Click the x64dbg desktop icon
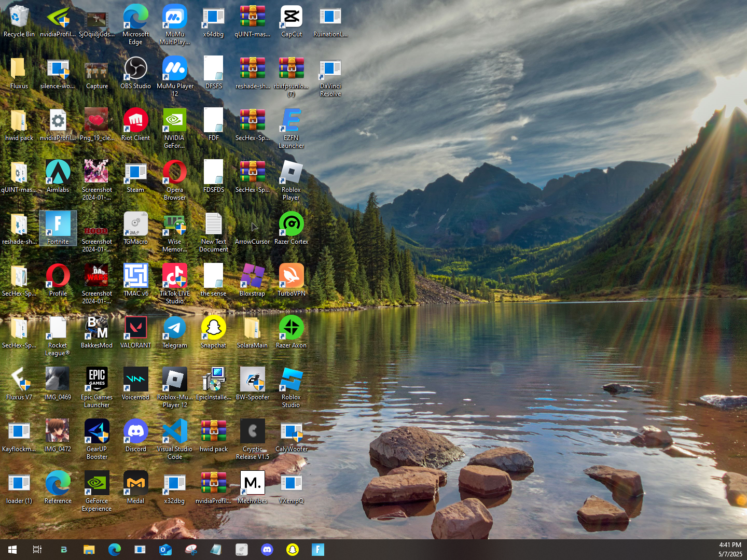The height and width of the screenshot is (560, 747). (x=214, y=22)
